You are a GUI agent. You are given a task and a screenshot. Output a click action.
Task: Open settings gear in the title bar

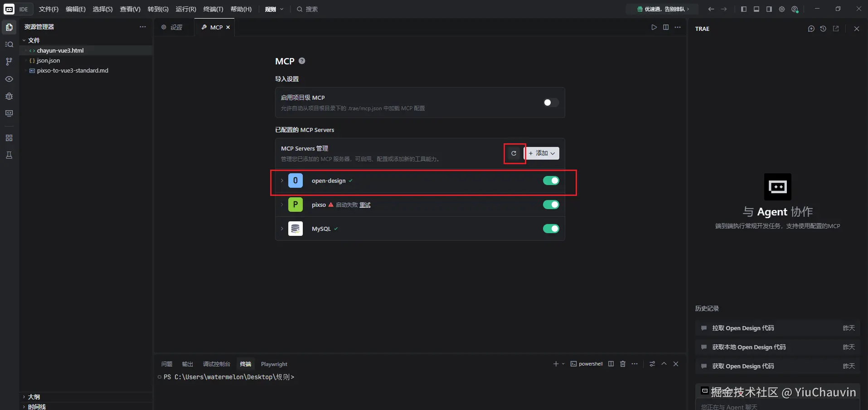(x=782, y=9)
